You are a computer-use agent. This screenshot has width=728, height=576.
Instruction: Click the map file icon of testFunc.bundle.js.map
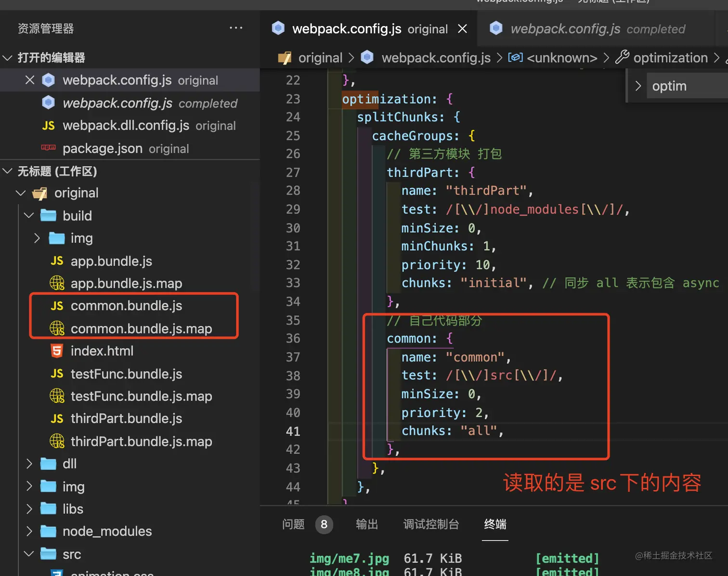[x=57, y=396]
